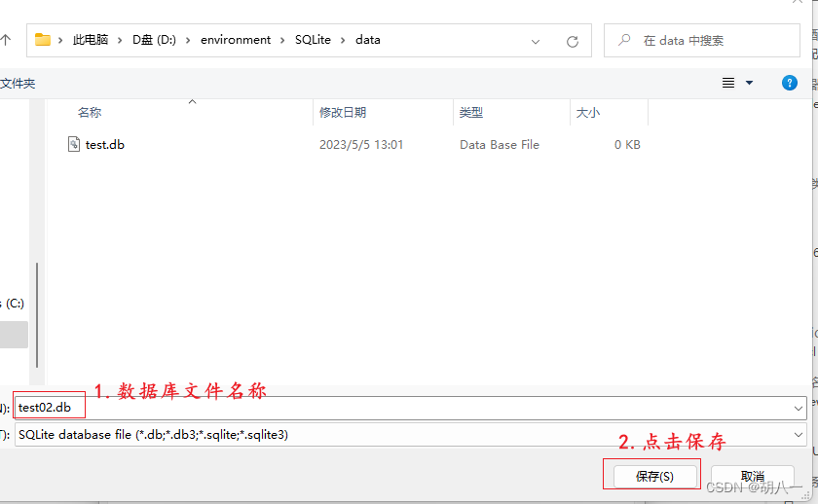Sort by 大小 column header
This screenshot has width=818, height=504.
(588, 113)
